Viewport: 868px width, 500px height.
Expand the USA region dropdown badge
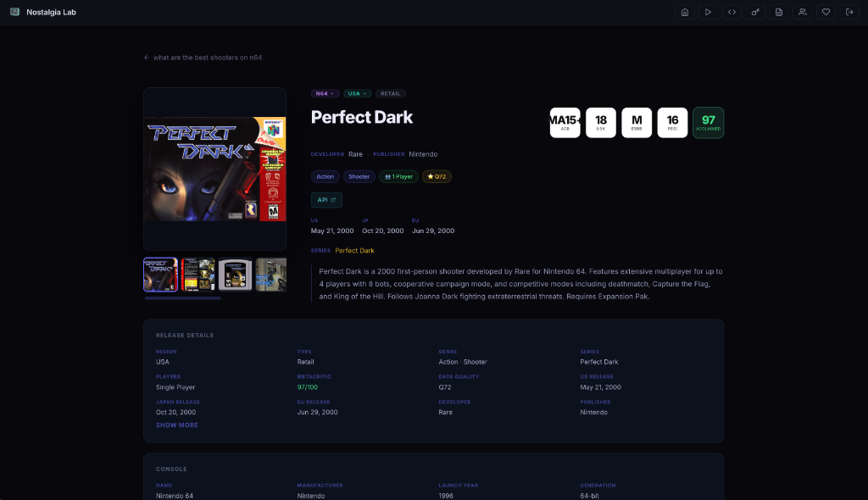[357, 93]
